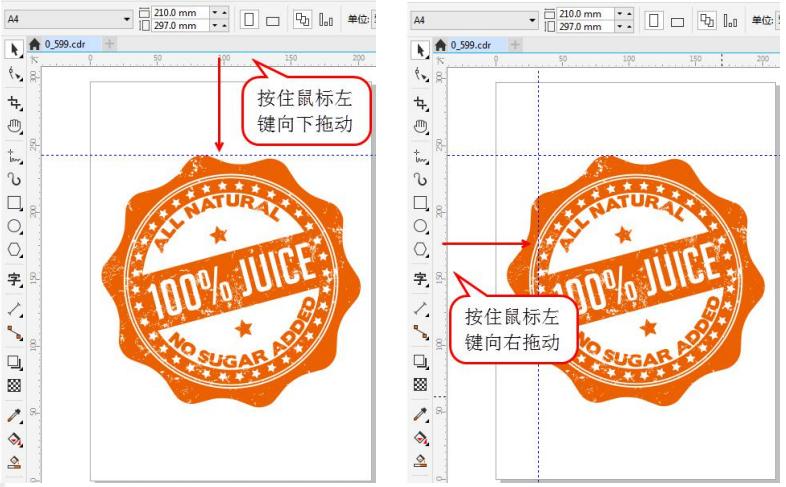Select the Color Eyedropper tool in right window
786x487 pixels.
tap(421, 415)
